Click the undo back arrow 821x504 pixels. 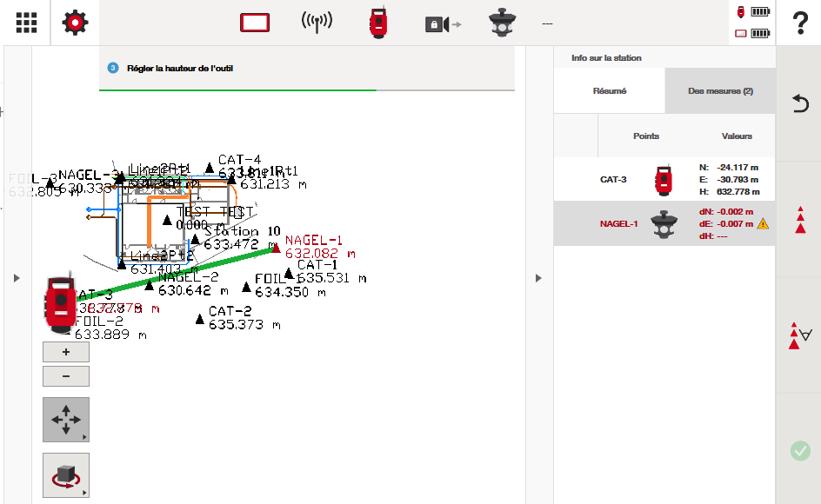coord(799,104)
